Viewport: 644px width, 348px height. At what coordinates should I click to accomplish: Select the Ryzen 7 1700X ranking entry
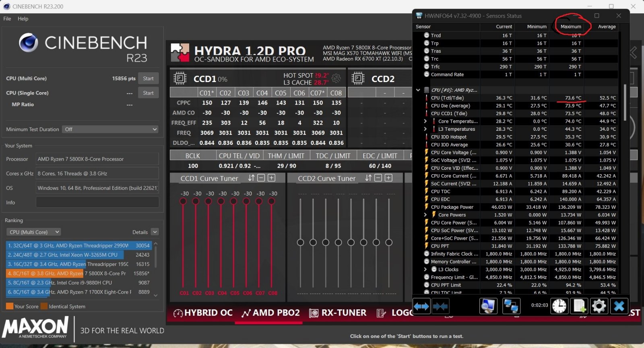[79, 292]
